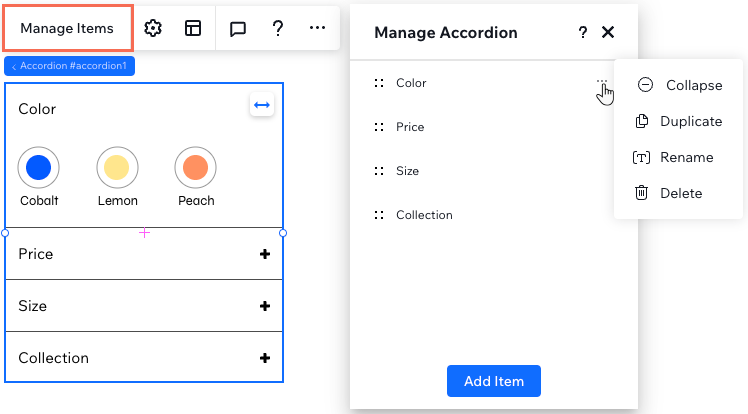
Task: Open the comments speech bubble icon
Action: point(238,29)
